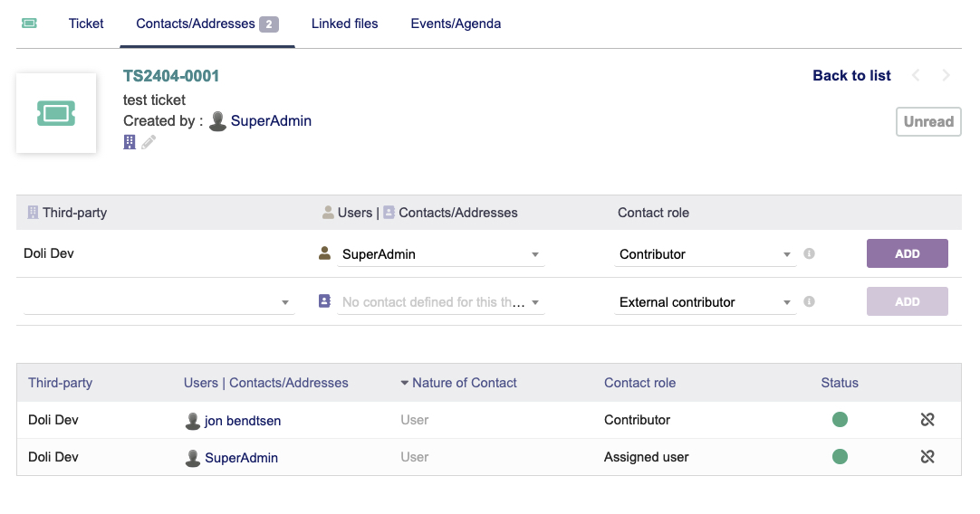Open the Events/Agenda tab
This screenshot has height=514, width=980.
[456, 24]
